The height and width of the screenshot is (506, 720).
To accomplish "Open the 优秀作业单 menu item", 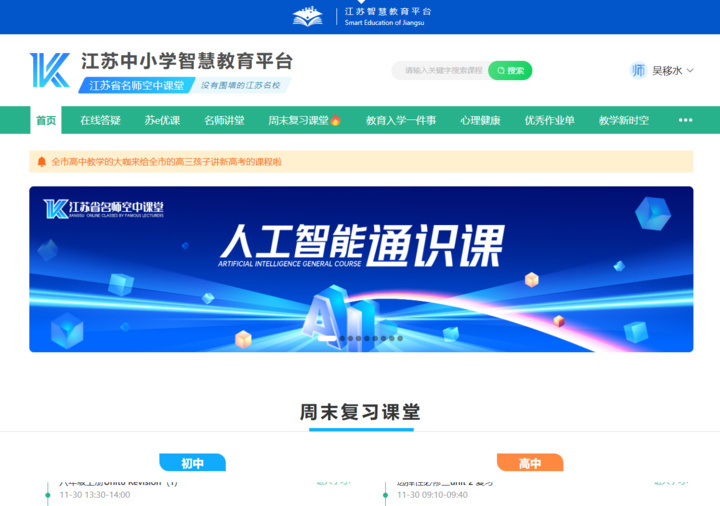I will (x=550, y=120).
